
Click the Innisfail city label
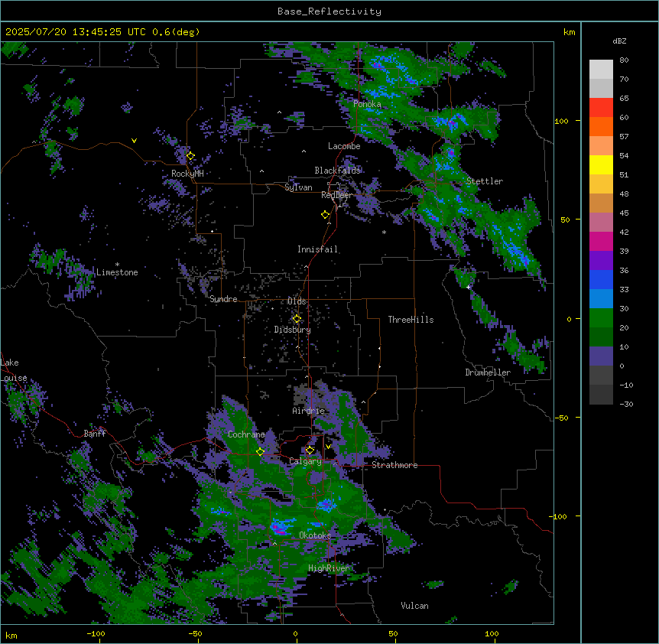[x=317, y=249]
